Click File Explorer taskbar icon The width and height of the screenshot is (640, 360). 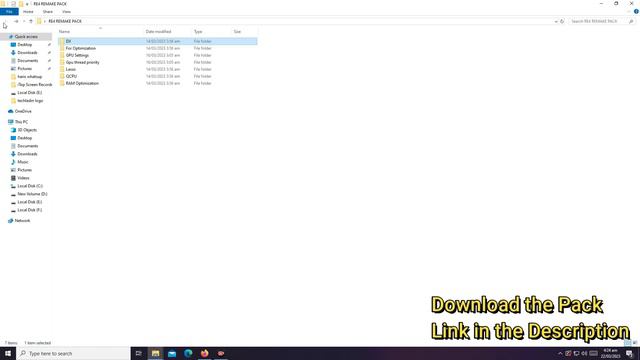[156, 353]
